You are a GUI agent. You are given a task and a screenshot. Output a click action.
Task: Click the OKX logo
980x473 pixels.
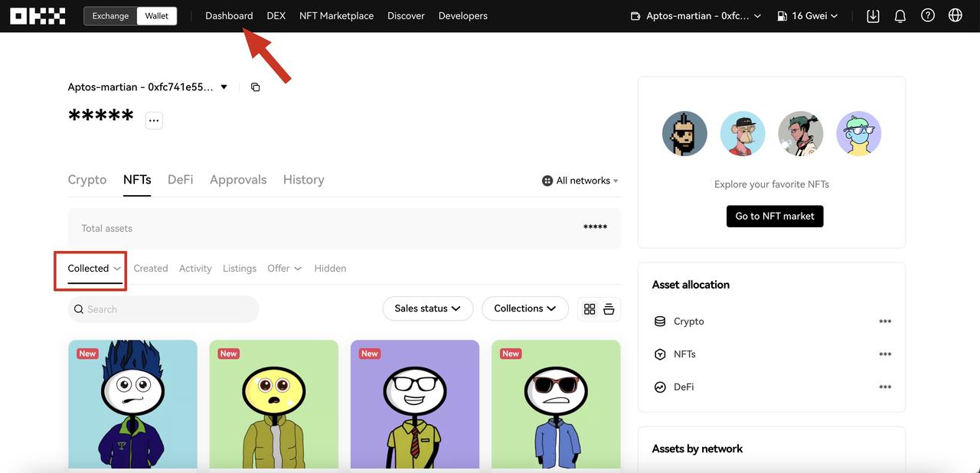(38, 16)
